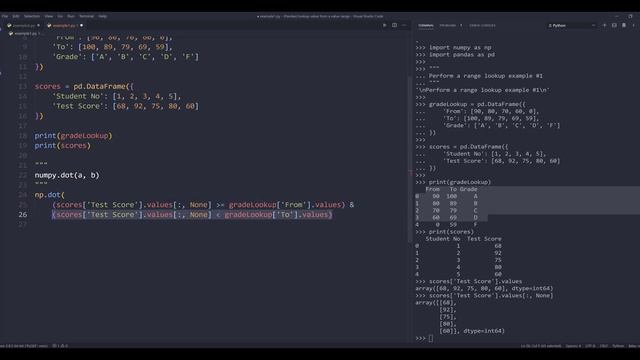640x360 pixels.
Task: Switch to the Debug Console panel tab
Action: pos(482,25)
